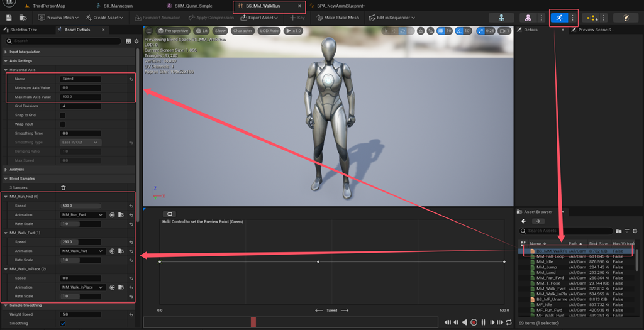
Task: Select the Animation mode running-man icon
Action: click(559, 18)
